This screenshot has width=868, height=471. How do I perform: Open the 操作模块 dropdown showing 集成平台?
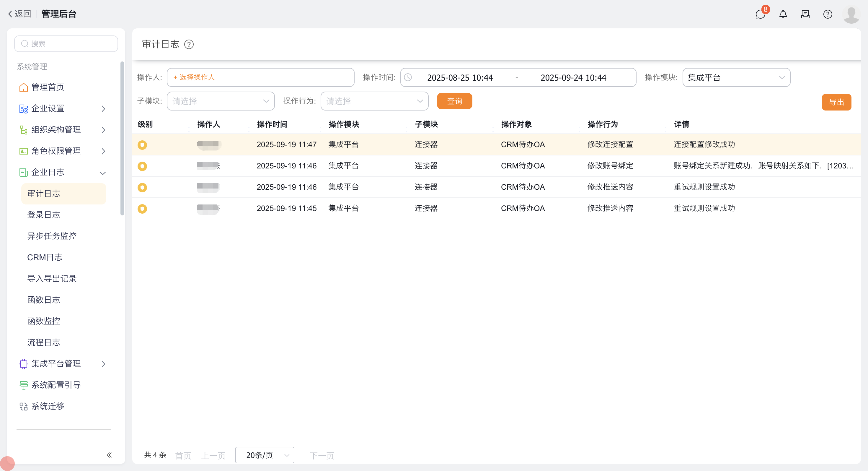pos(736,77)
